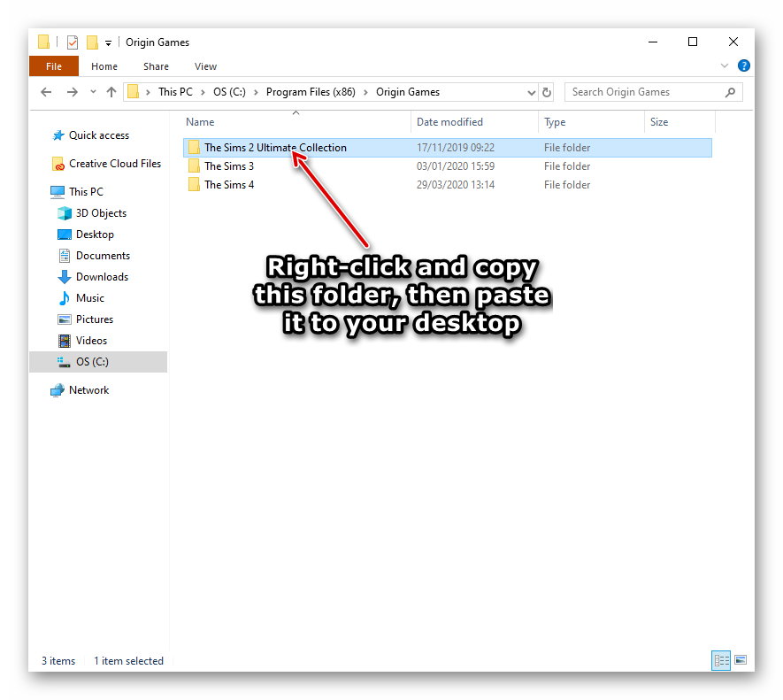This screenshot has height=700, width=783.
Task: Select This PC in navigation pane
Action: 86,192
